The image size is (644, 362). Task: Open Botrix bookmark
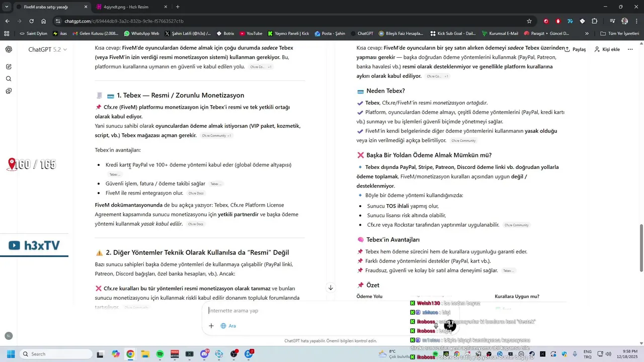[225, 34]
